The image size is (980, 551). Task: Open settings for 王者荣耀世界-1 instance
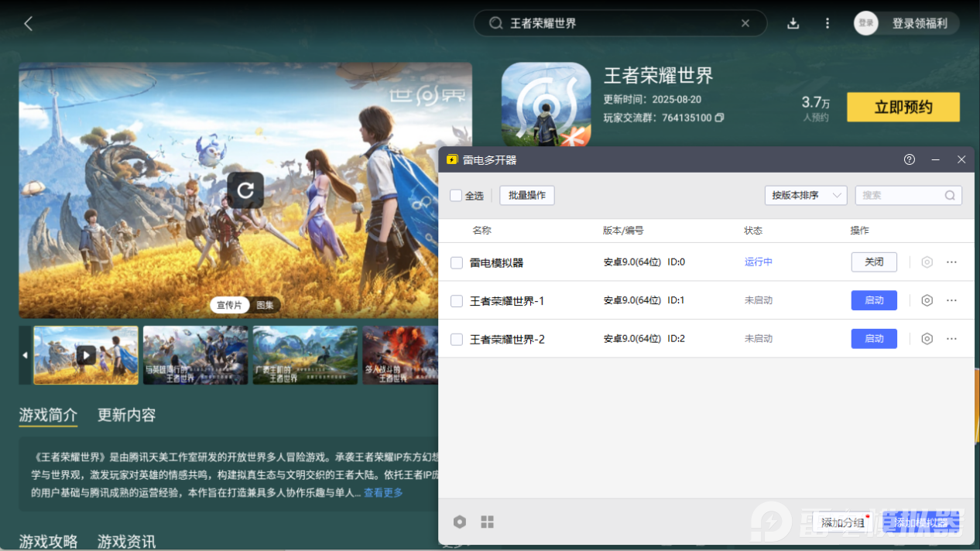(927, 300)
